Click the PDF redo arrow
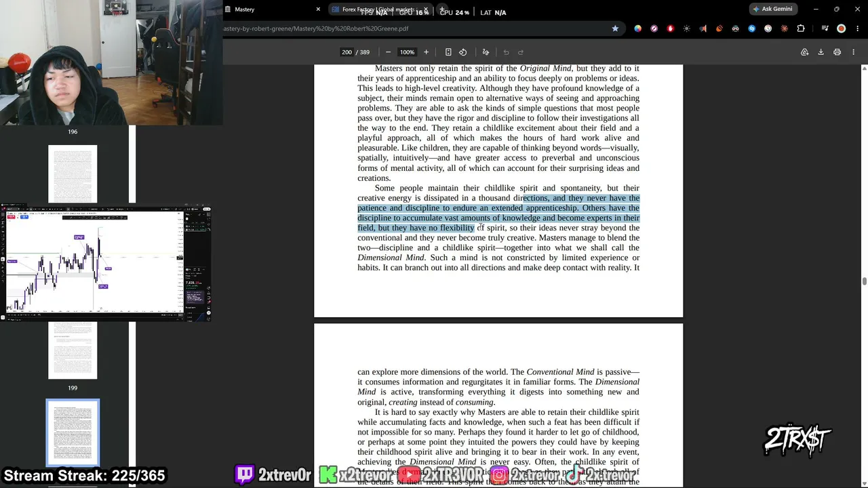The width and height of the screenshot is (868, 488). point(521,52)
